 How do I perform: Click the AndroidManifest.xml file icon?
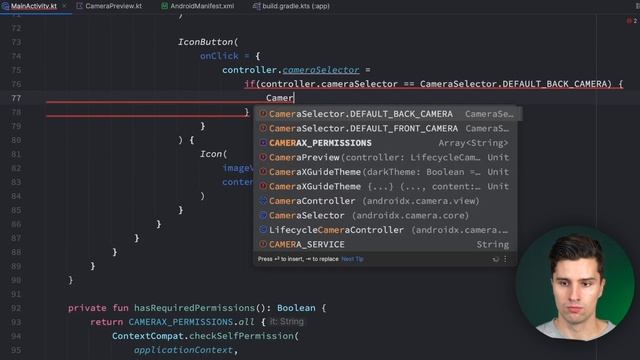[x=164, y=6]
